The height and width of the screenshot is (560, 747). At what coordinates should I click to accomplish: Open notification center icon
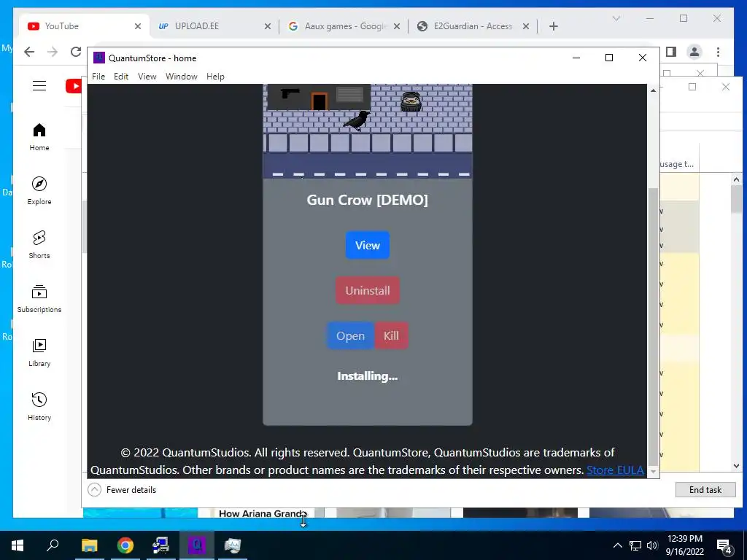[724, 546]
